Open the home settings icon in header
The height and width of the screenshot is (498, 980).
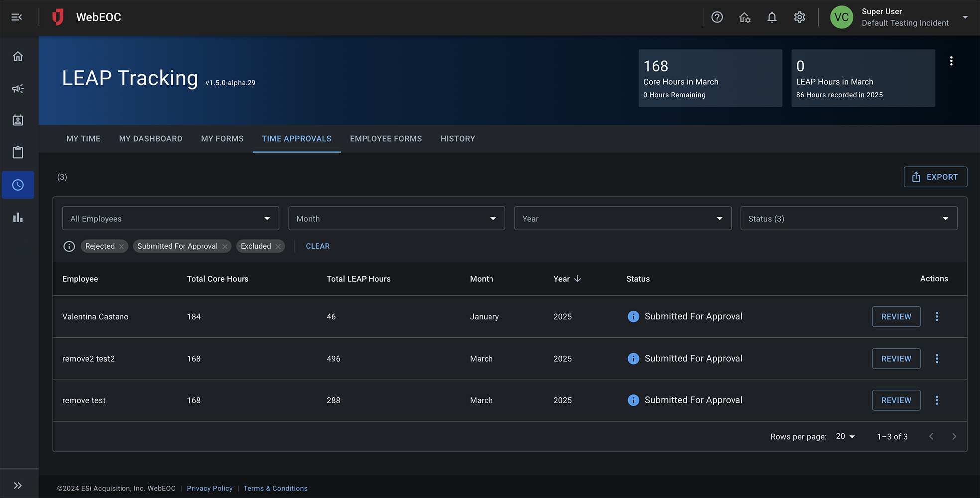point(745,17)
